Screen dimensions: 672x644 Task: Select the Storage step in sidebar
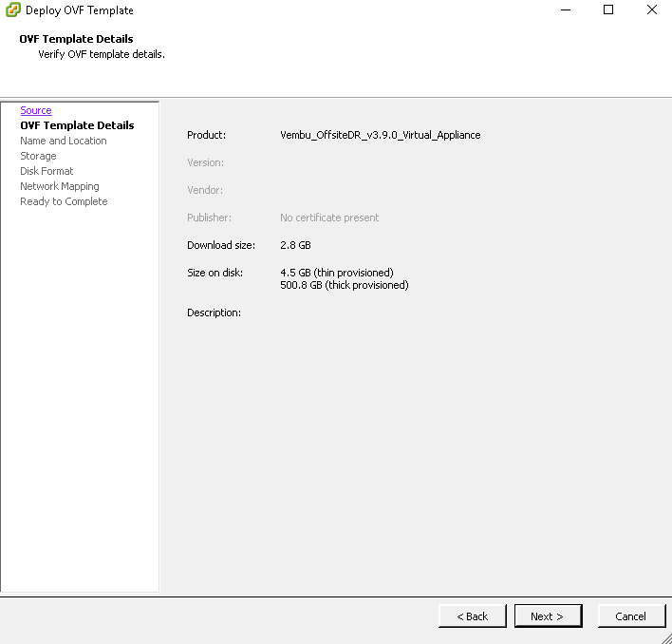(38, 156)
